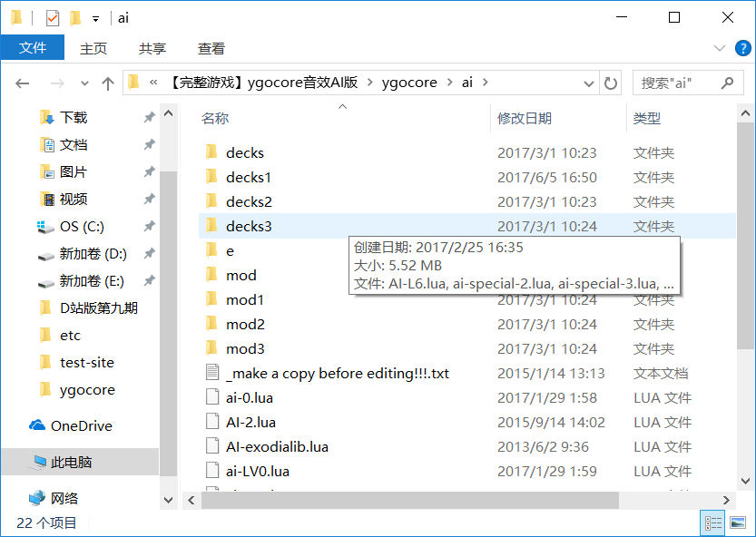This screenshot has height=537, width=756.
Task: Switch to large icons view button
Action: coord(738,523)
